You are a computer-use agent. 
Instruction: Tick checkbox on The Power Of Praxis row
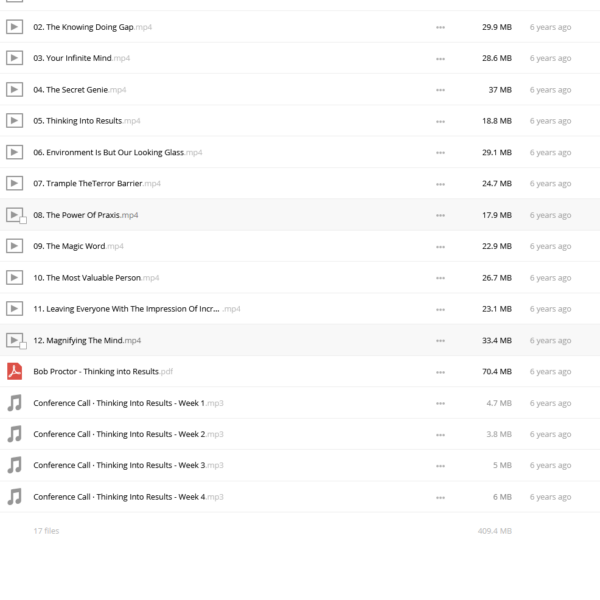[x=23, y=220]
